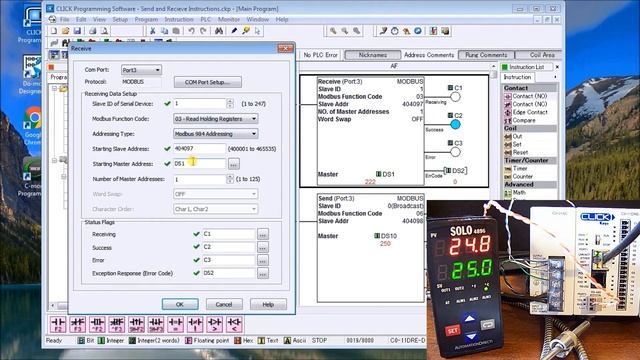
Task: Click the greater-than compare contact icon
Action: click(x=215, y=324)
